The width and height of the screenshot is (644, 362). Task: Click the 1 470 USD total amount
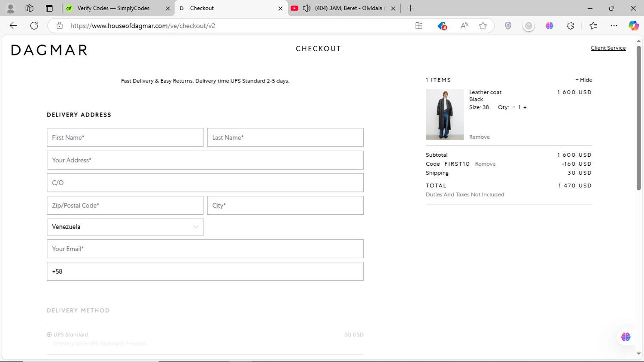pyautogui.click(x=575, y=186)
